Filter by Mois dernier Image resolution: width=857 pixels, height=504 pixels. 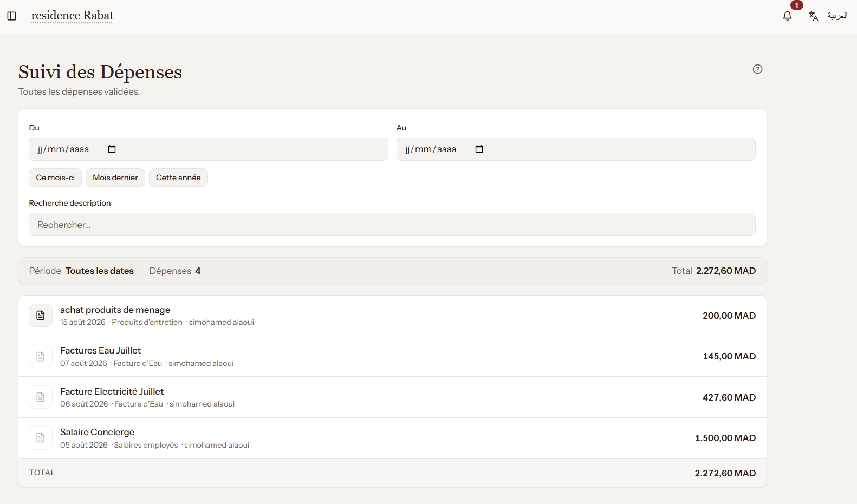coord(115,178)
